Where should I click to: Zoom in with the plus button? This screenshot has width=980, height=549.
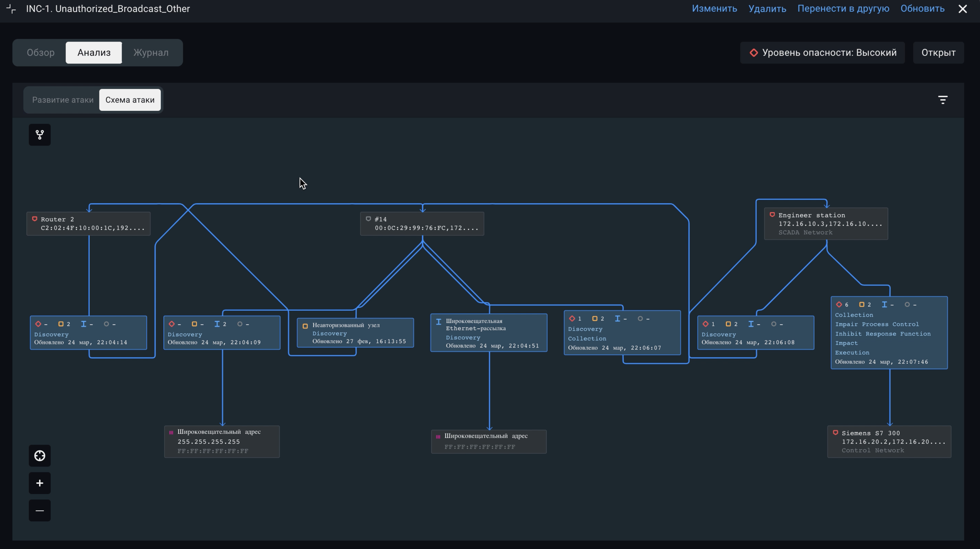click(x=40, y=483)
